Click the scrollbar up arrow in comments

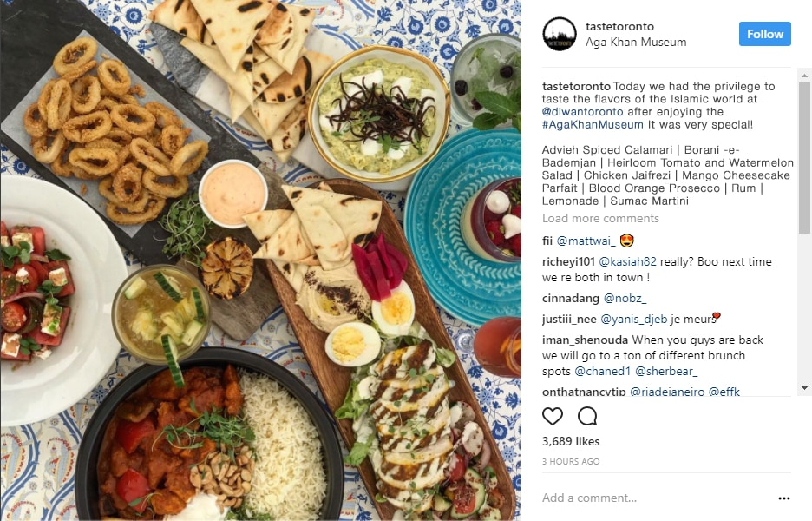tap(804, 76)
